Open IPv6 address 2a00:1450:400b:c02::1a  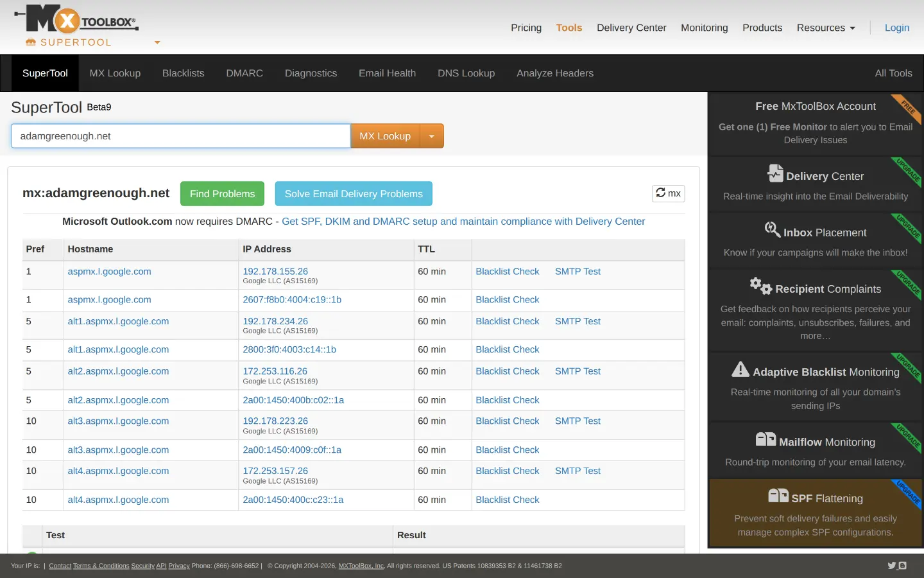pyautogui.click(x=293, y=400)
